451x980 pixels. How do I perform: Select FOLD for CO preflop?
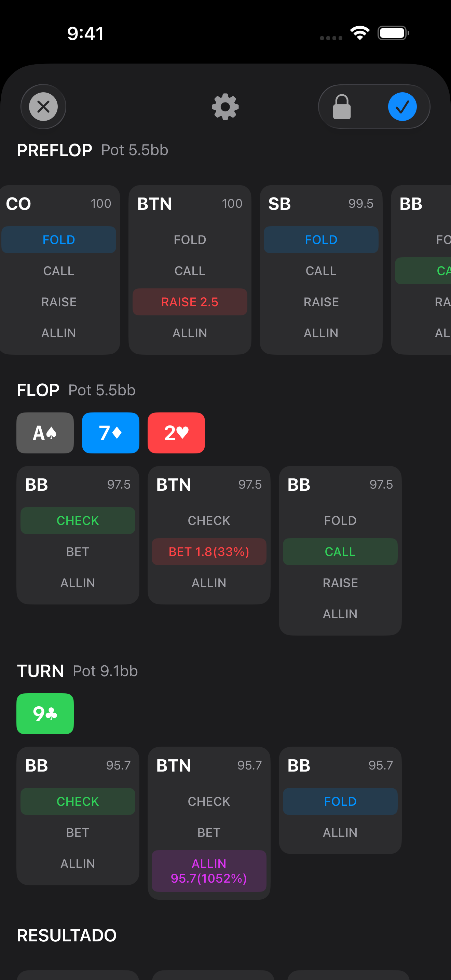pyautogui.click(x=58, y=240)
